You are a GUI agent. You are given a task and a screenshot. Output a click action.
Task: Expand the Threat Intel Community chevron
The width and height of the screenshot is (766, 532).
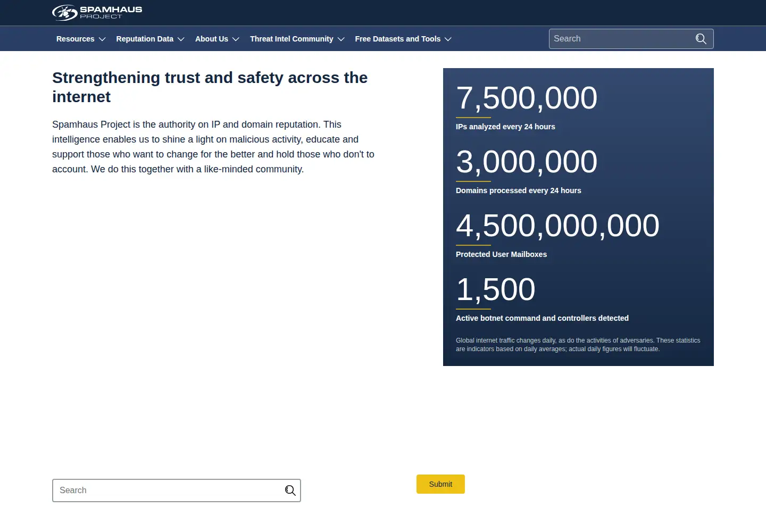341,39
